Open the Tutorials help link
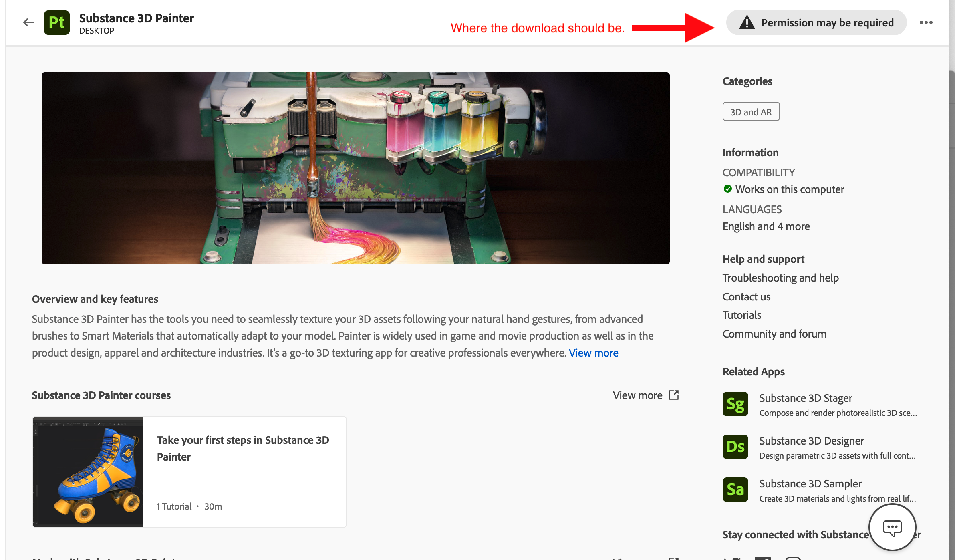The height and width of the screenshot is (560, 955). 741,315
